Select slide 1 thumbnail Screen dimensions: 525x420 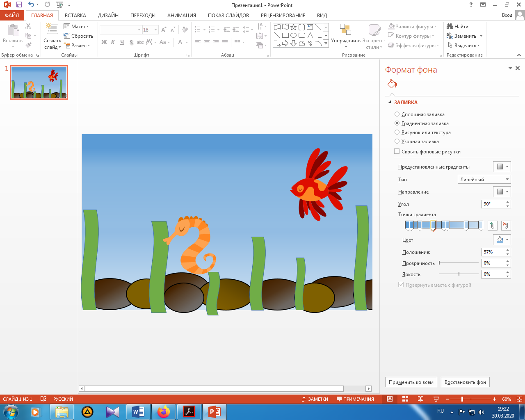tap(39, 82)
